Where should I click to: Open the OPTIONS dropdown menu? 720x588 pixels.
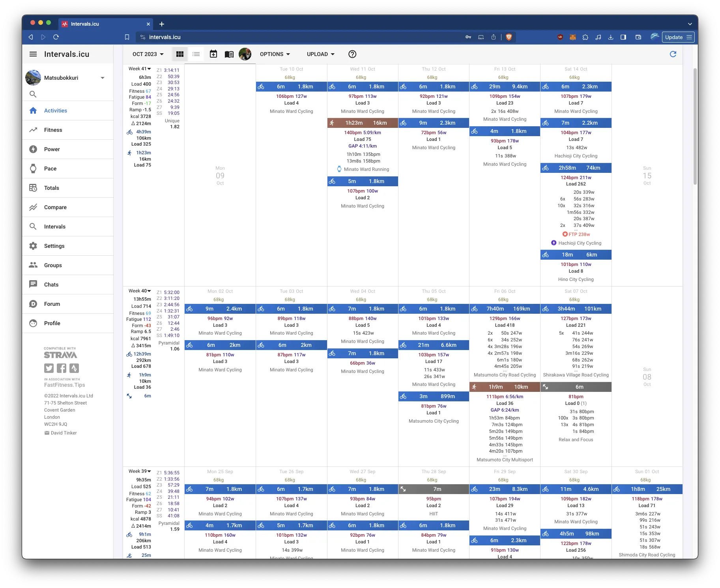tap(275, 54)
